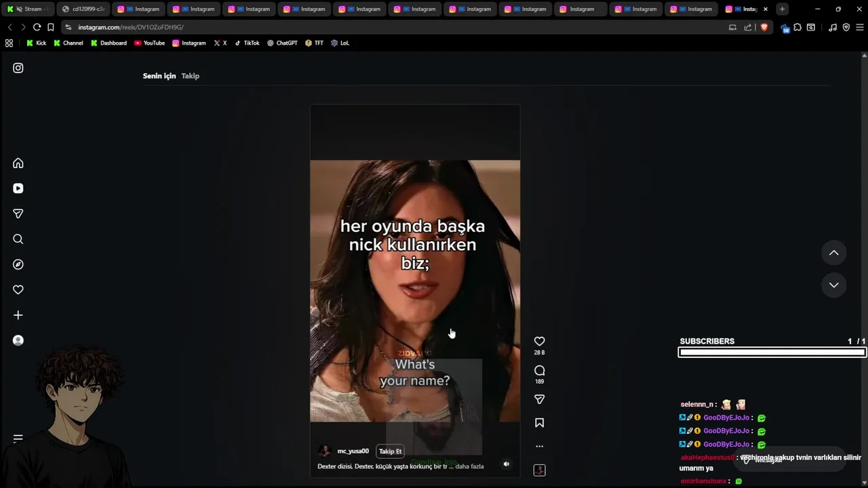Open Direct messages from the sidebar
The image size is (868, 488).
click(18, 213)
